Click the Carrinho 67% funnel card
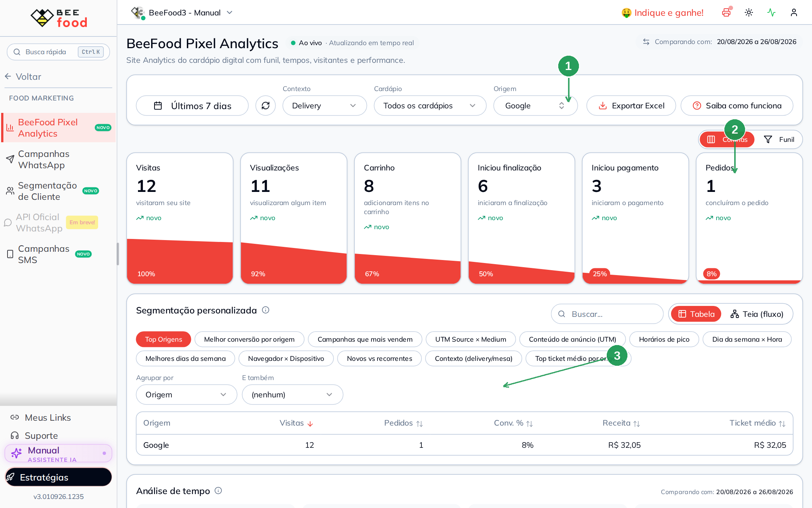The width and height of the screenshot is (812, 508). click(408, 218)
